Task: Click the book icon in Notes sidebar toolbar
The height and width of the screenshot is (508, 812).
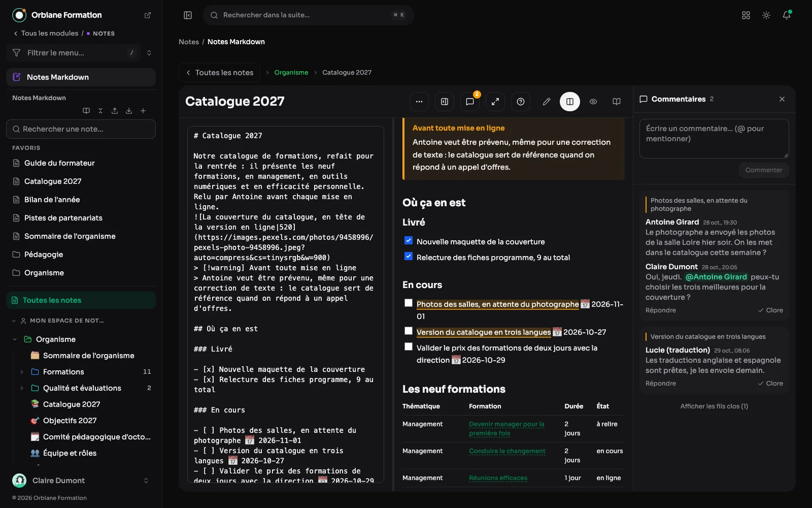Action: pos(86,111)
